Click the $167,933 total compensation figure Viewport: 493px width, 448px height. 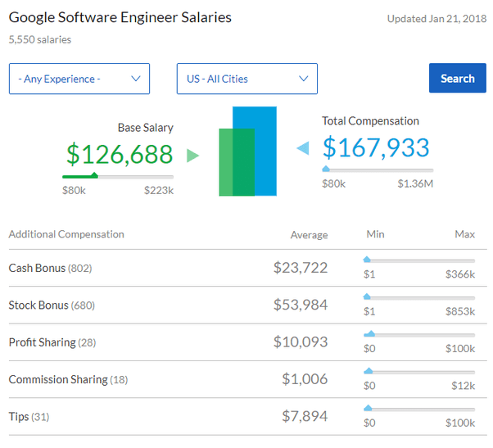pyautogui.click(x=376, y=147)
